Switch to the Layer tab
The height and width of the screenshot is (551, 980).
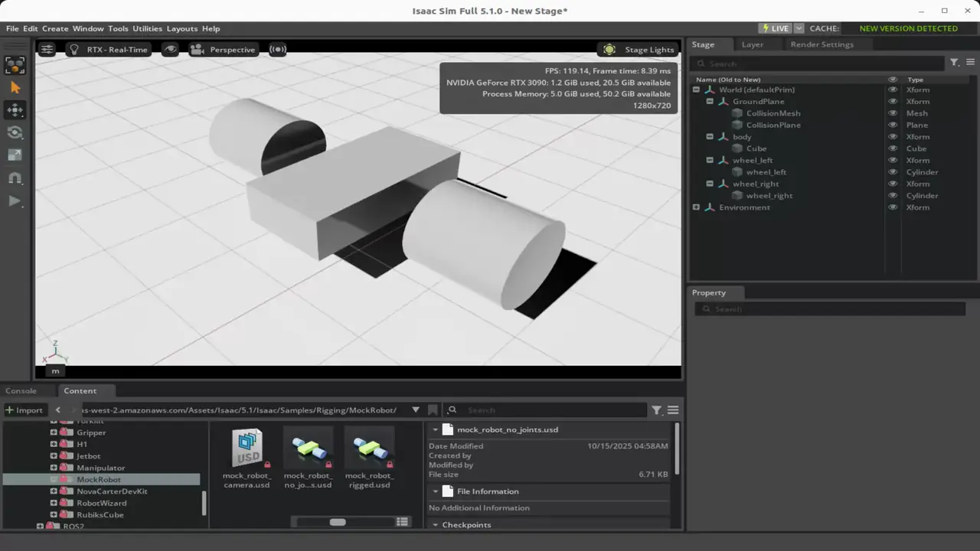[x=752, y=44]
